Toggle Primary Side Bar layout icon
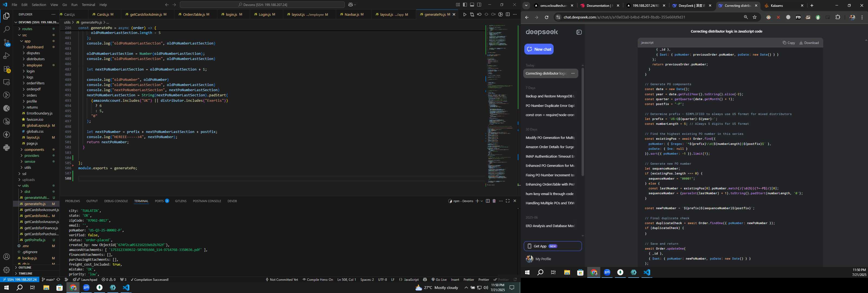Viewport: 868px width, 293px height. [465, 5]
